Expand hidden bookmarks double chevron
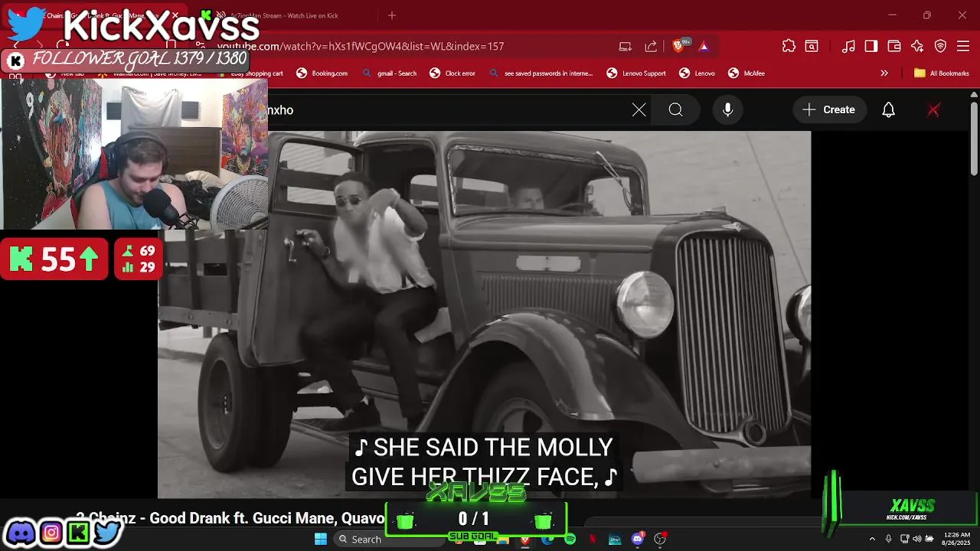The image size is (980, 551). coord(884,73)
